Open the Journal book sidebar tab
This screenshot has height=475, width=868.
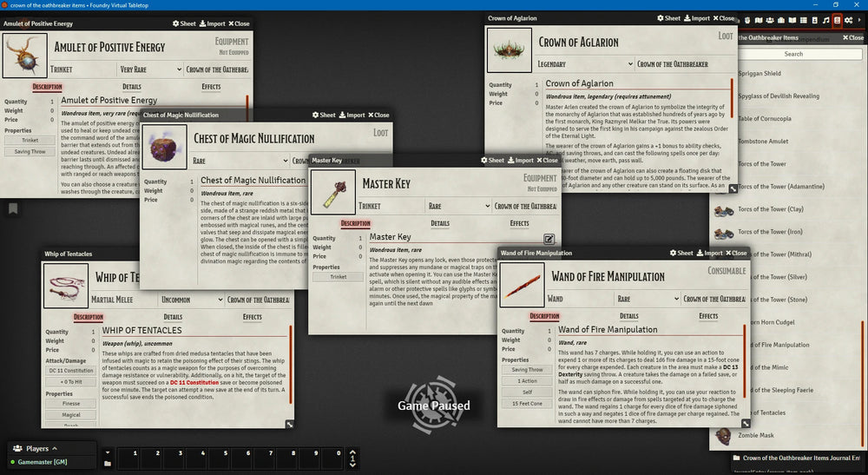(792, 20)
